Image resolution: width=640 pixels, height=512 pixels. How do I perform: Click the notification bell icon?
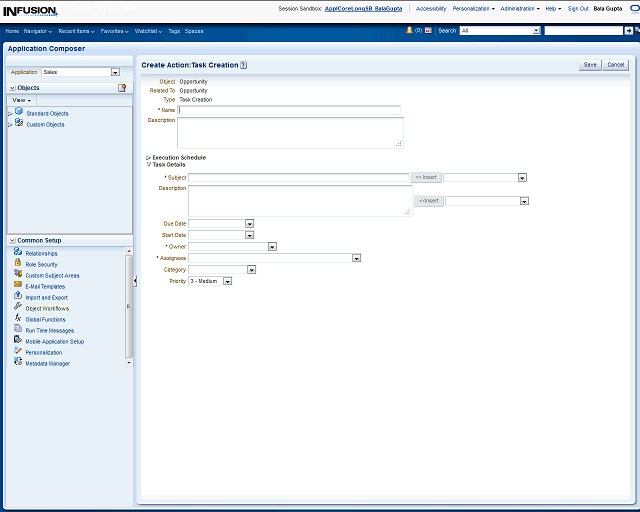point(409,31)
